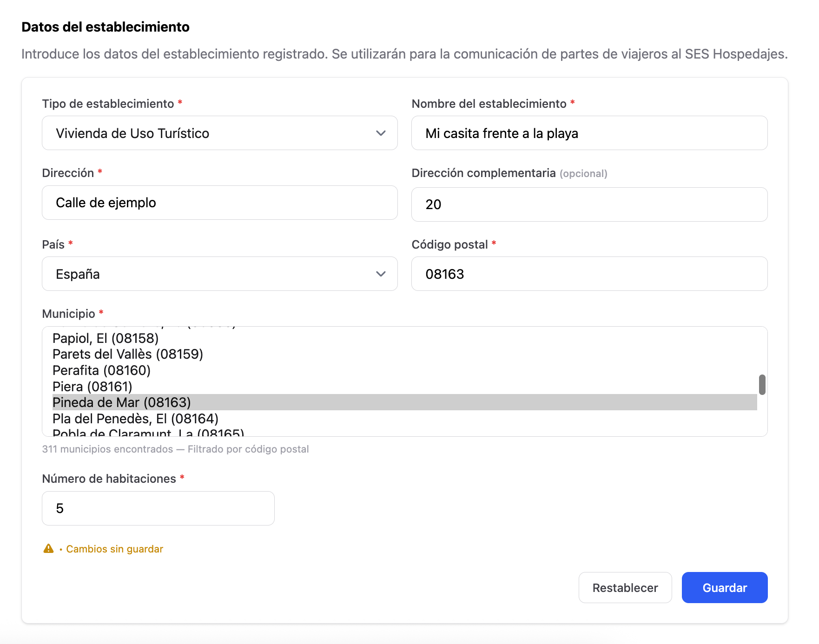
Task: Click the Dirección field with Calle de ejemplo
Action: (x=219, y=203)
